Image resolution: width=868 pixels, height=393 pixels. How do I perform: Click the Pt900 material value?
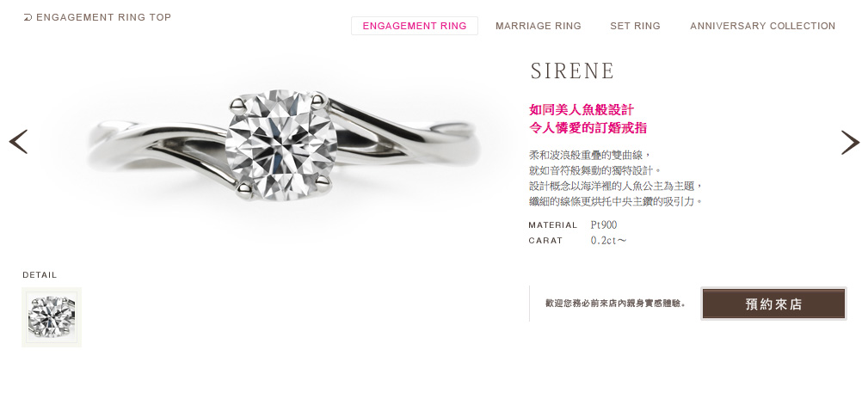(603, 224)
